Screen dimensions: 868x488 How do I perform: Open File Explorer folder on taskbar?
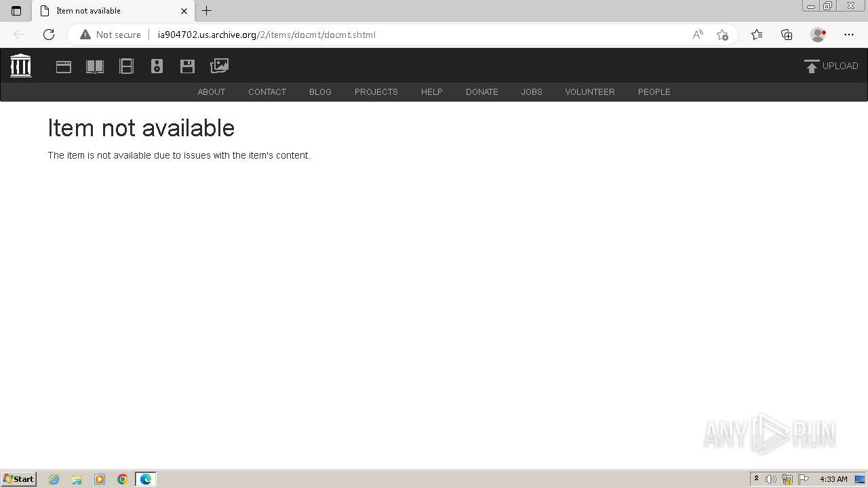pyautogui.click(x=77, y=479)
